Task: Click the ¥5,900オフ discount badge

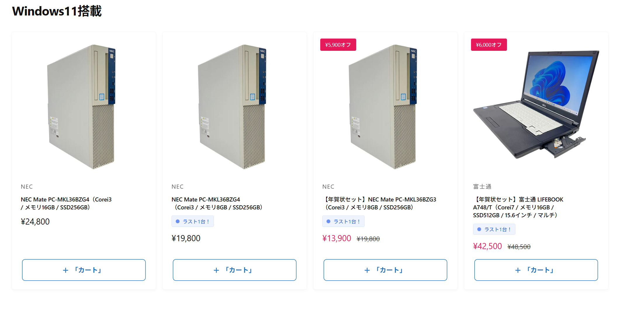Action: pyautogui.click(x=338, y=45)
